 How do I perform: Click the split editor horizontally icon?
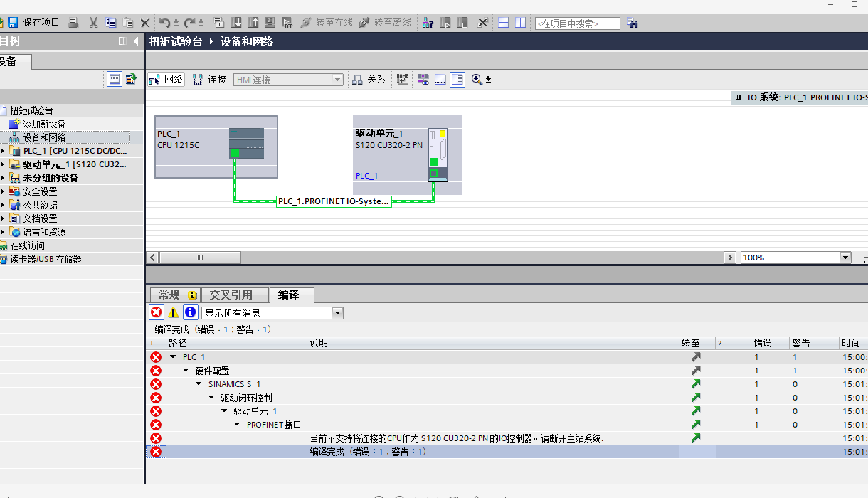504,23
